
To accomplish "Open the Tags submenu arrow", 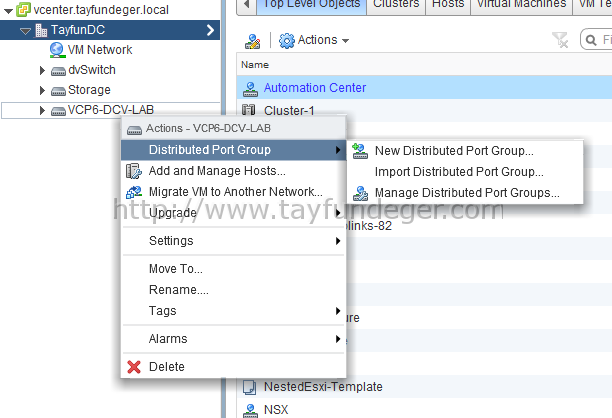I will pyautogui.click(x=338, y=311).
